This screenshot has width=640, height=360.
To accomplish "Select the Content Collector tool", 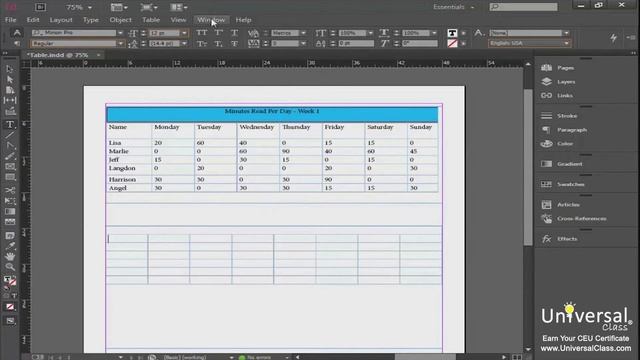I will (10, 111).
